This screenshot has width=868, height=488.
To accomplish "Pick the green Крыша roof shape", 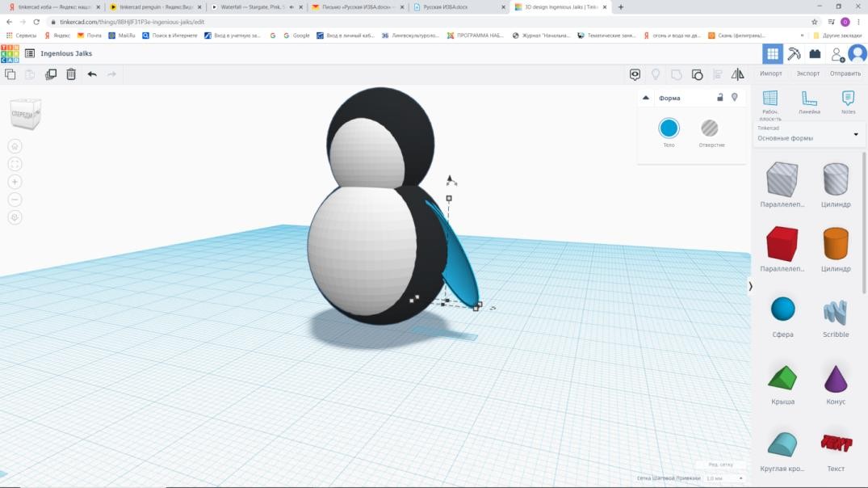I will pos(782,385).
